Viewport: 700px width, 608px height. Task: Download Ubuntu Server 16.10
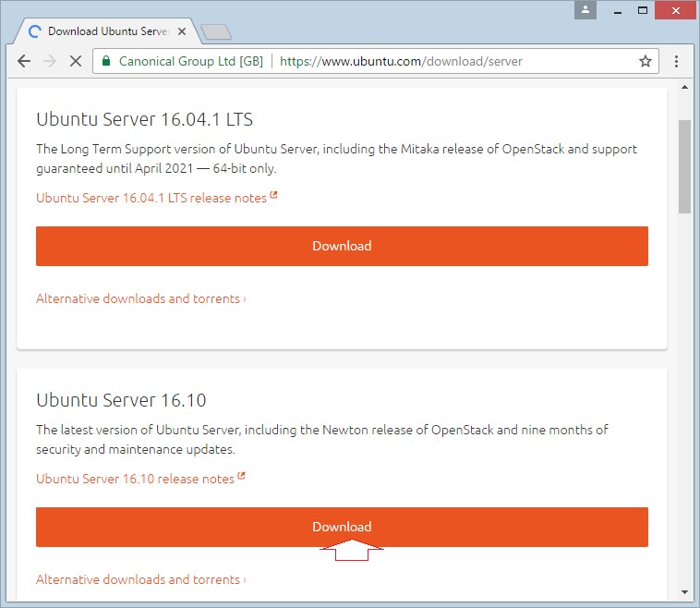point(342,527)
